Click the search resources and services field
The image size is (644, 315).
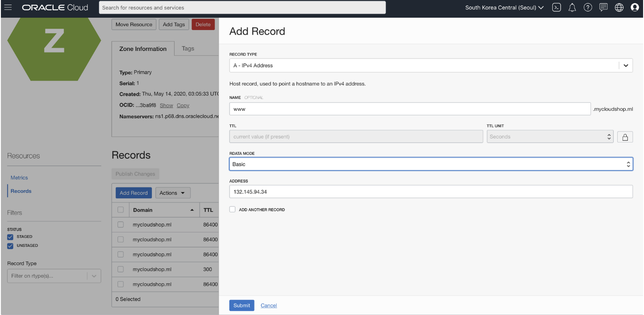[242, 7]
